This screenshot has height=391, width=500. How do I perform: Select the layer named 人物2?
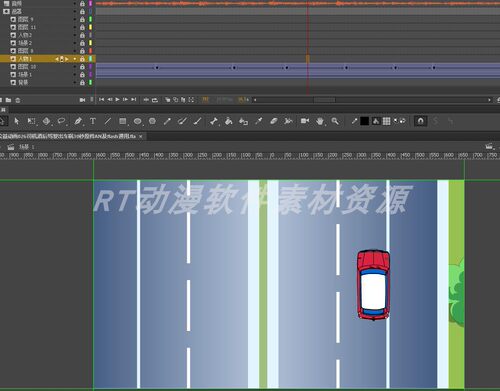pyautogui.click(x=25, y=35)
